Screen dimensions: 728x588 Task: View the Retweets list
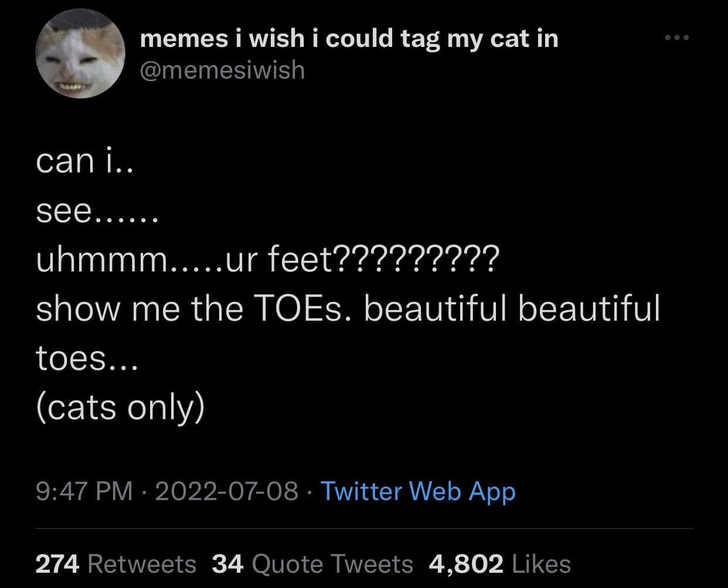[141, 564]
